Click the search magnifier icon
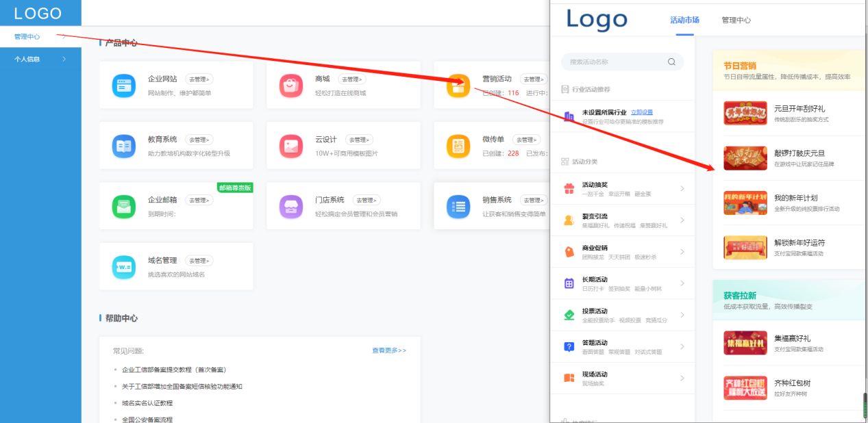868x423 pixels. tap(671, 62)
